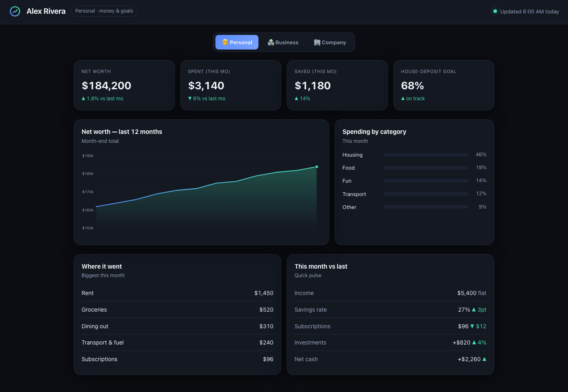Click the green status dot by Updated
The height and width of the screenshot is (392, 568).
click(495, 11)
